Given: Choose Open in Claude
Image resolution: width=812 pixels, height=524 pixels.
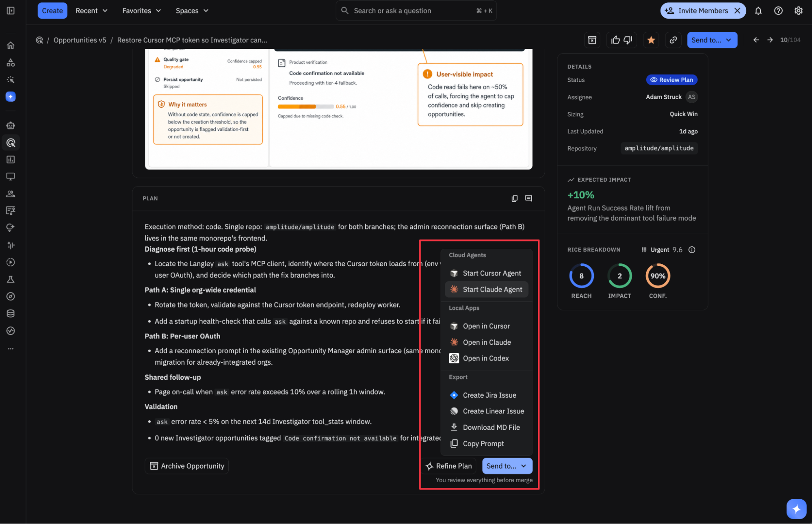Looking at the screenshot, I should (487, 342).
